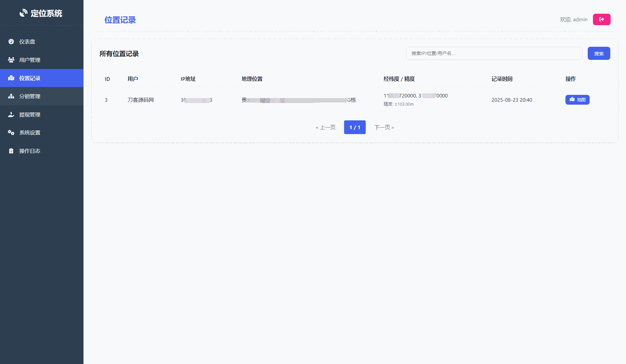Click the ID cell with value 3
Image resolution: width=626 pixels, height=364 pixels.
pyautogui.click(x=106, y=100)
